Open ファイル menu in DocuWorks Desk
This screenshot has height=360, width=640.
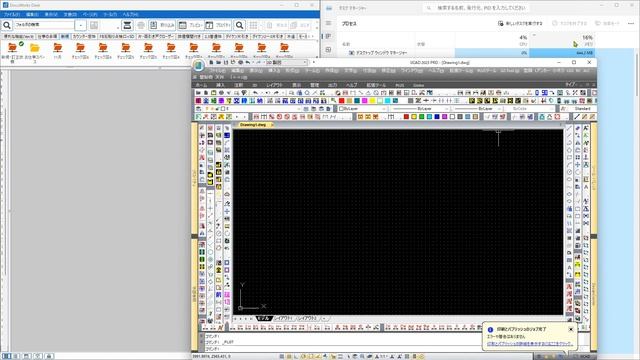[x=12, y=14]
